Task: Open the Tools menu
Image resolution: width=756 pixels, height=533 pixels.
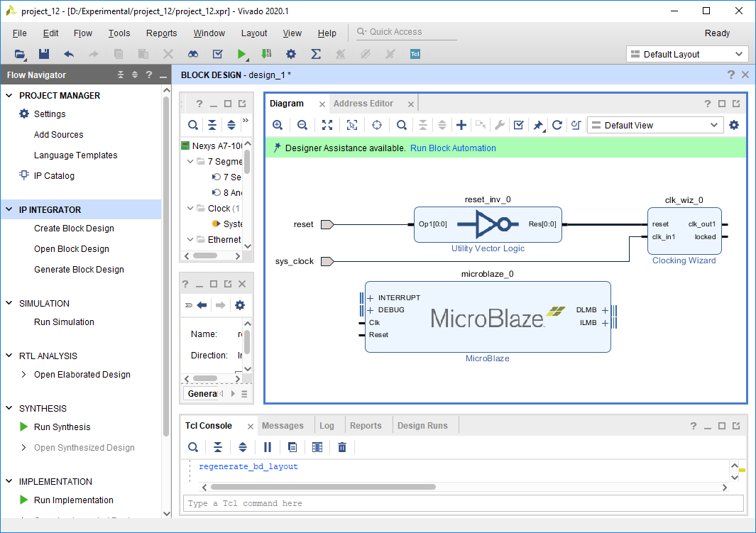Action: pyautogui.click(x=119, y=33)
